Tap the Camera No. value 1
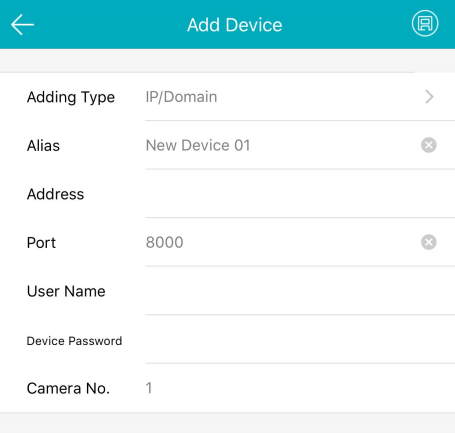This screenshot has width=455, height=433. pos(149,388)
